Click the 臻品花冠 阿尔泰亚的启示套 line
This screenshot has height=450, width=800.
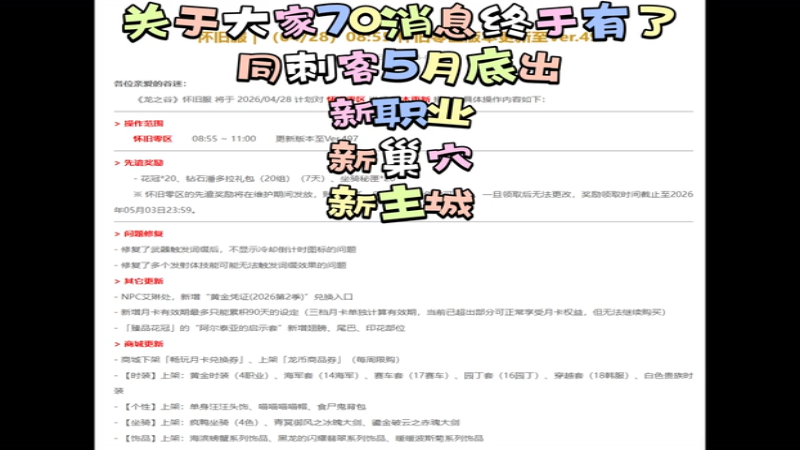click(x=259, y=328)
